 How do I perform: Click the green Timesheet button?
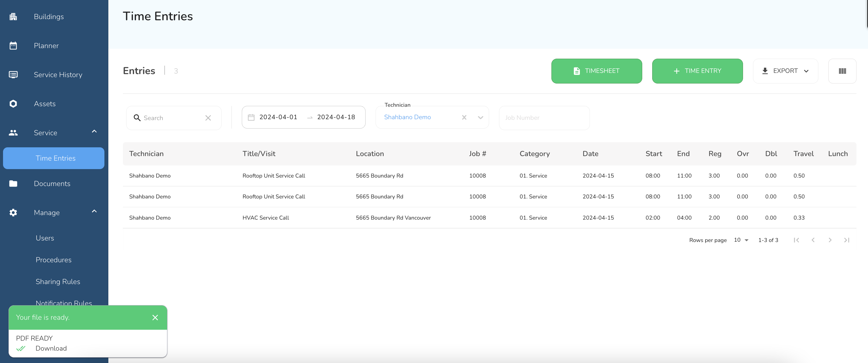click(x=597, y=71)
